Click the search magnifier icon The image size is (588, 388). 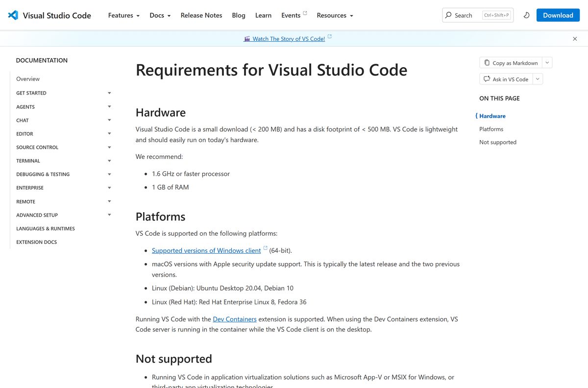click(448, 15)
